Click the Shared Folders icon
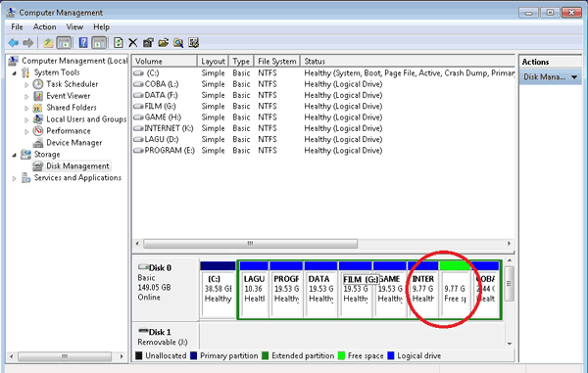 pyautogui.click(x=38, y=108)
